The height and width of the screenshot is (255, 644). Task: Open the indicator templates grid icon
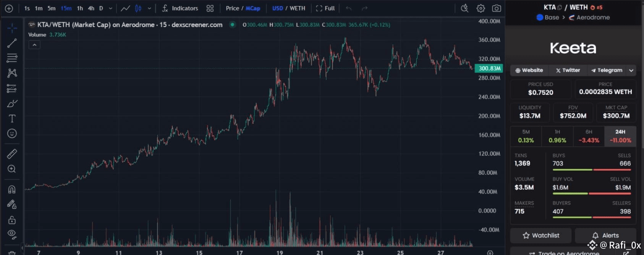(210, 8)
